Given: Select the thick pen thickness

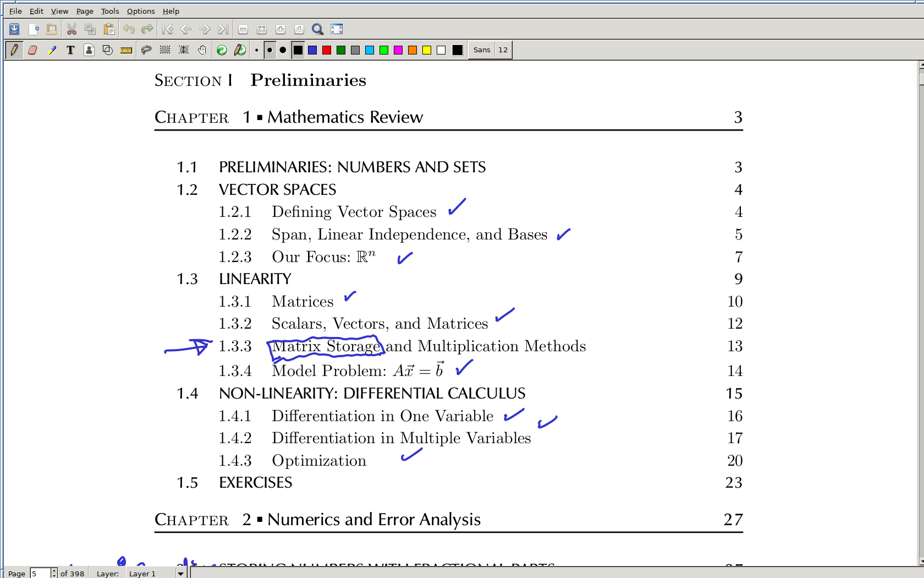Looking at the screenshot, I should click(x=283, y=50).
